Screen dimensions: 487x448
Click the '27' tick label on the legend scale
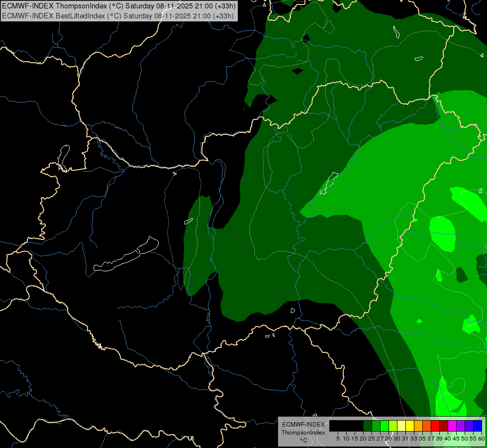(380, 439)
